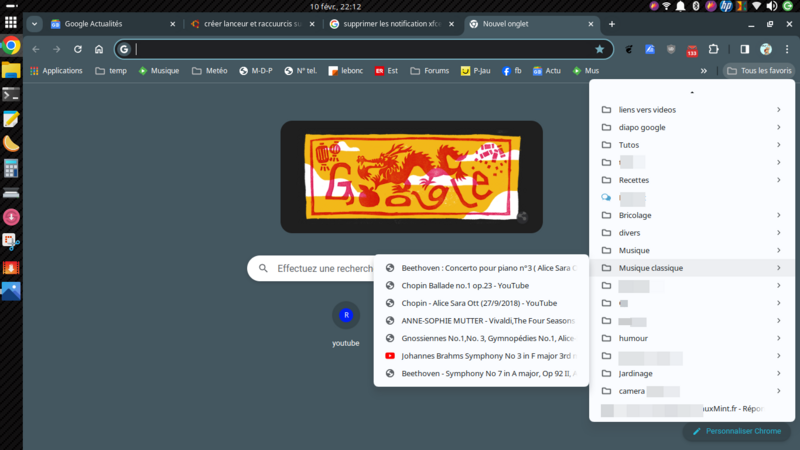Close the Google Actualités tab

pos(172,24)
